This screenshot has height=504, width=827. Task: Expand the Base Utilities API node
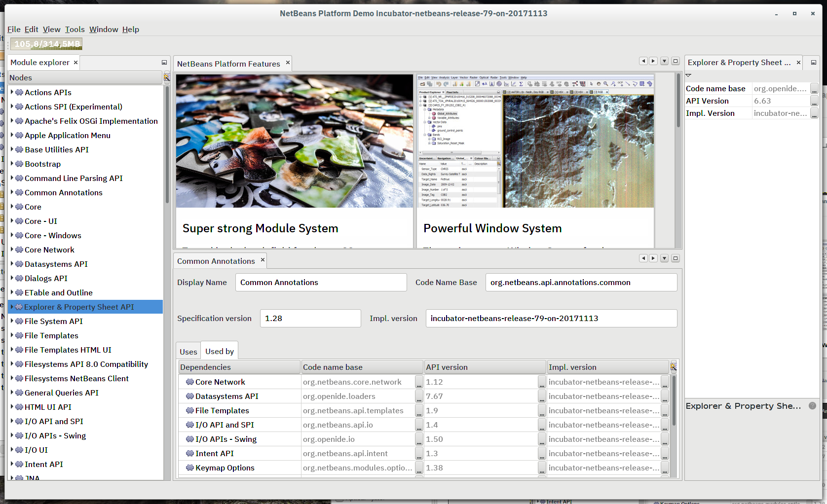point(12,149)
